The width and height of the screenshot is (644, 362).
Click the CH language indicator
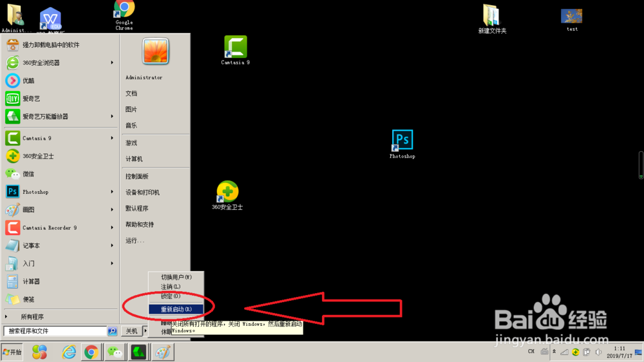click(531, 351)
